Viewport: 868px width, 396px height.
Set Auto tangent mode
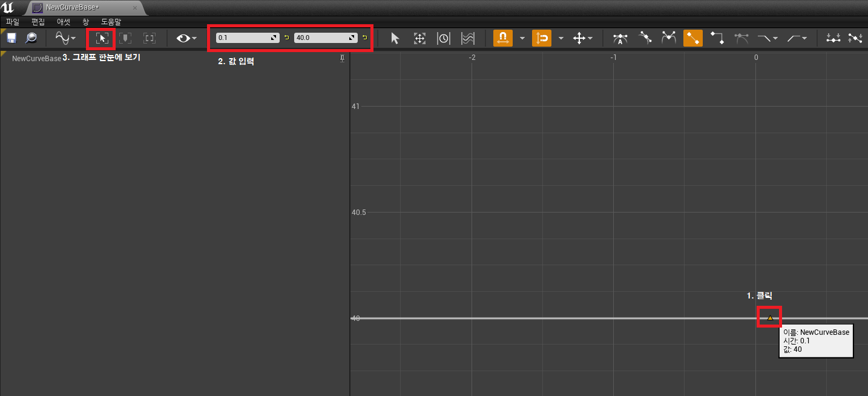(620, 38)
